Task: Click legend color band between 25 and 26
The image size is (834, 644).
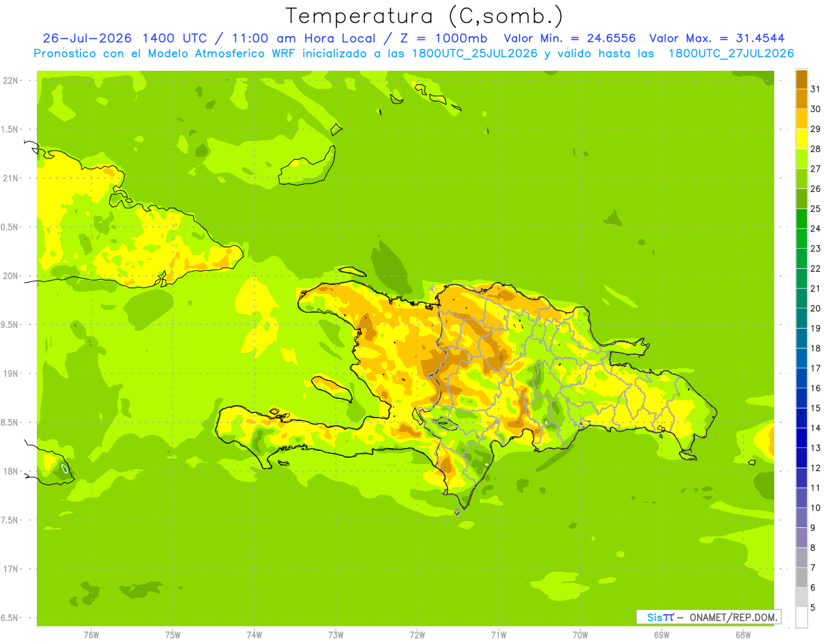Action: (801, 198)
